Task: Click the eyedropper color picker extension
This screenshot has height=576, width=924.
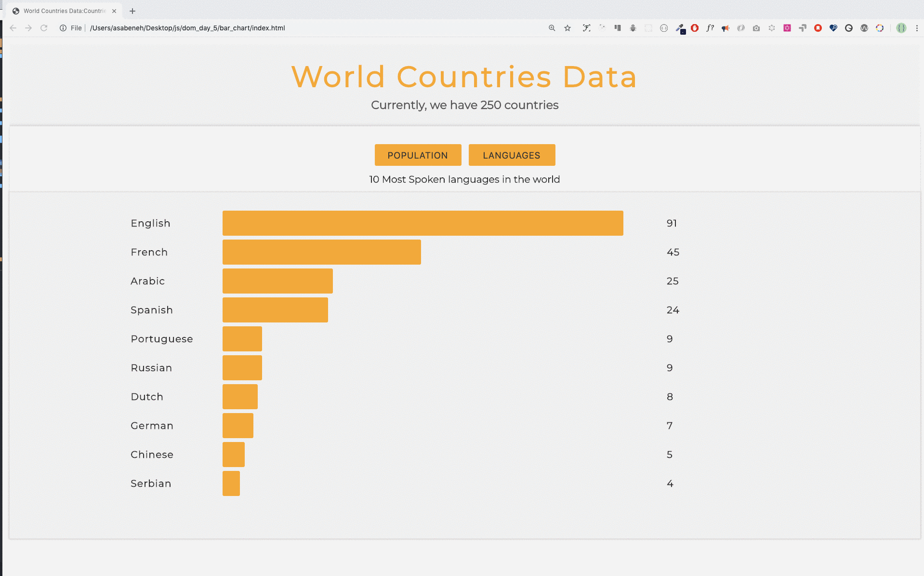Action: coord(679,28)
